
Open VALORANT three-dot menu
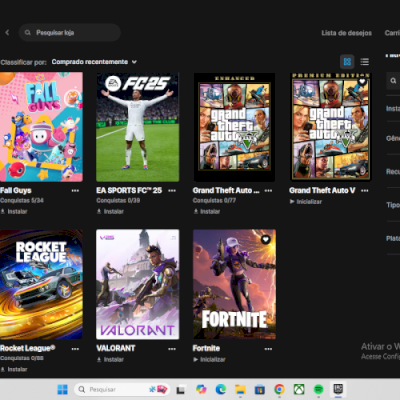coord(172,349)
